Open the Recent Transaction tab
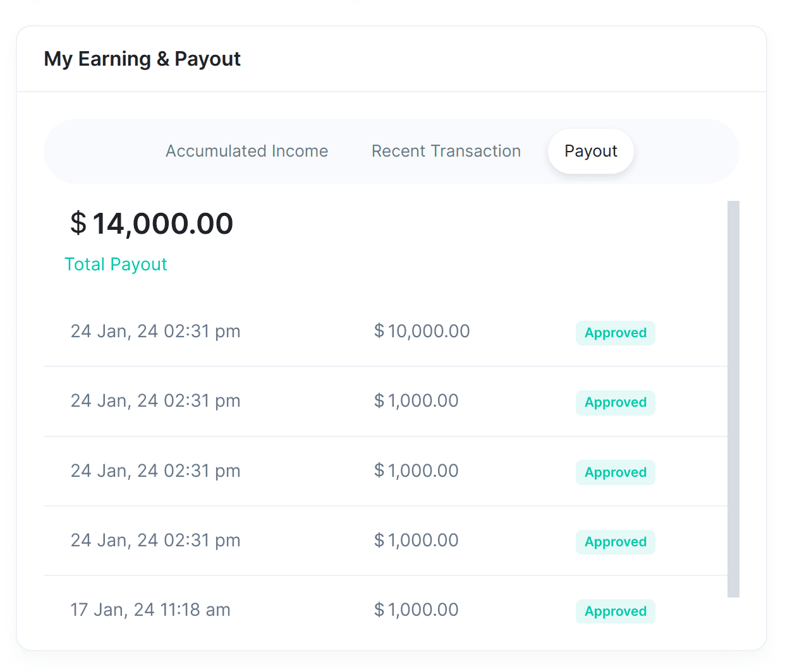785x672 pixels. click(x=446, y=152)
